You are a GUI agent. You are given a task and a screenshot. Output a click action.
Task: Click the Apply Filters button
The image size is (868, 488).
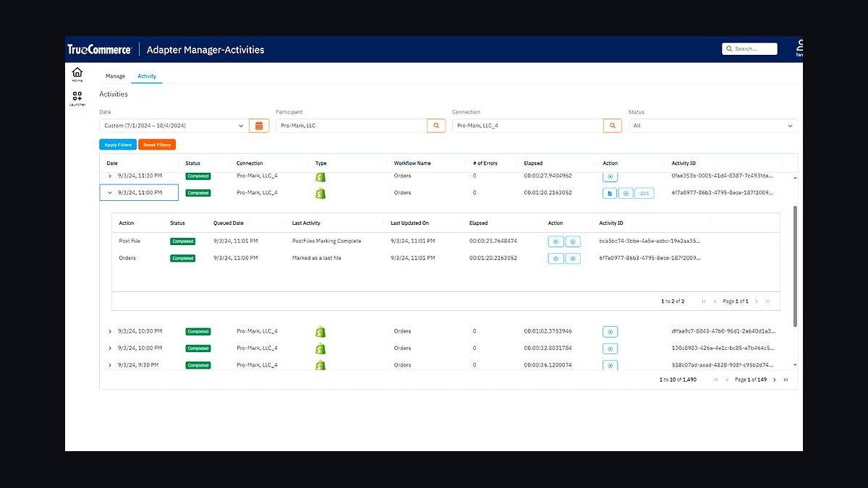(118, 145)
